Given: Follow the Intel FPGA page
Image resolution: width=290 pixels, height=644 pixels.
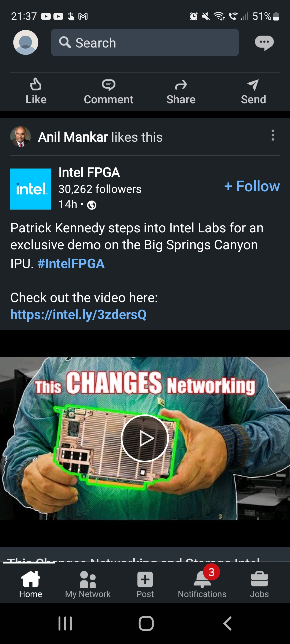Looking at the screenshot, I should point(252,186).
